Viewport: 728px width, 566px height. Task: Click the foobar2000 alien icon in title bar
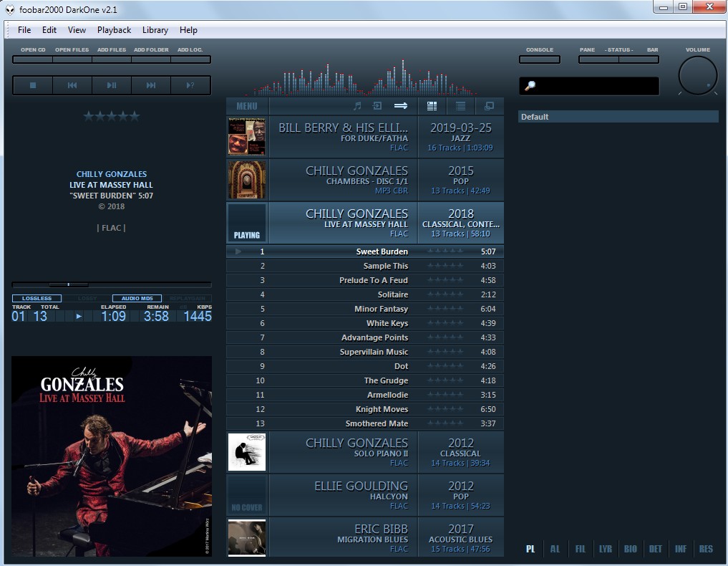pyautogui.click(x=10, y=9)
